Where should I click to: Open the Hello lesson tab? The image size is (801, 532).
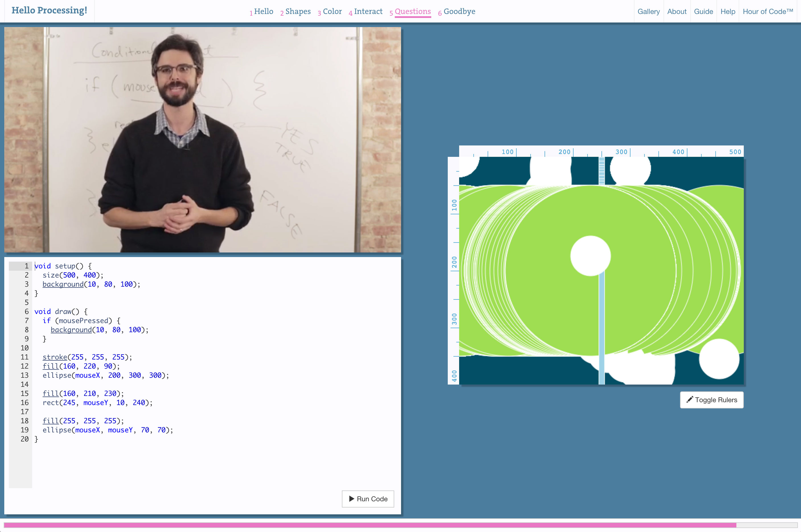pos(263,12)
